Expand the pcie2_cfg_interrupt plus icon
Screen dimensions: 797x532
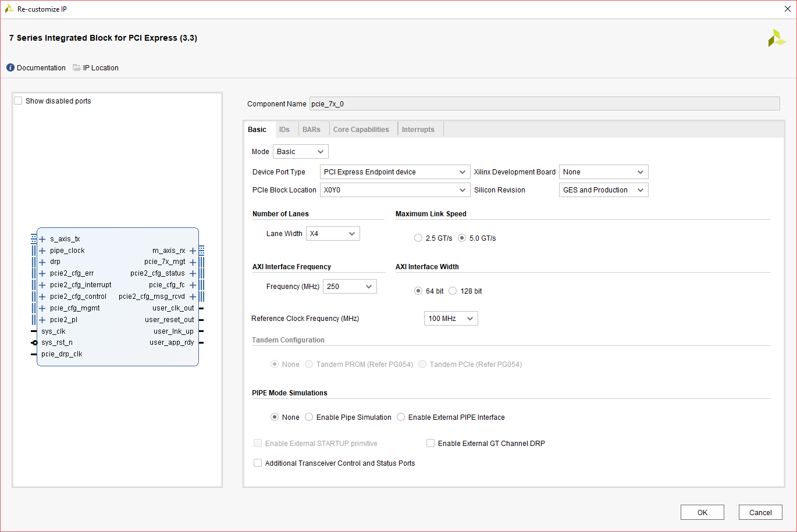click(42, 285)
